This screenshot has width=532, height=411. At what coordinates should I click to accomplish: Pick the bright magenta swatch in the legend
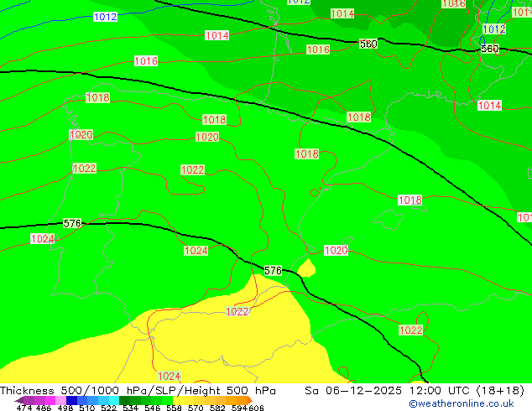tap(50, 400)
